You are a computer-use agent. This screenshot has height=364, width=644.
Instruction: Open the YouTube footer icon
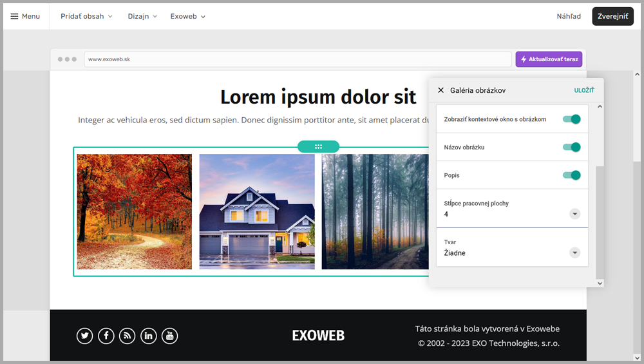[x=169, y=336]
